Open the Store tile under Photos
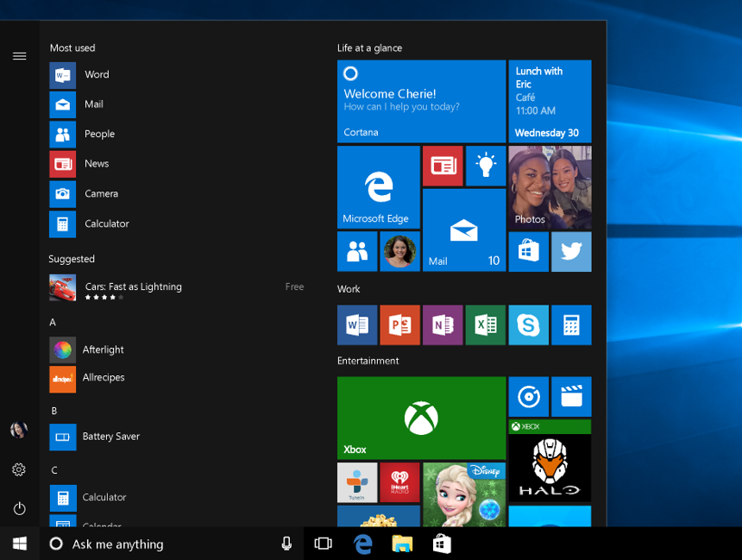This screenshot has height=560, width=742. click(529, 251)
